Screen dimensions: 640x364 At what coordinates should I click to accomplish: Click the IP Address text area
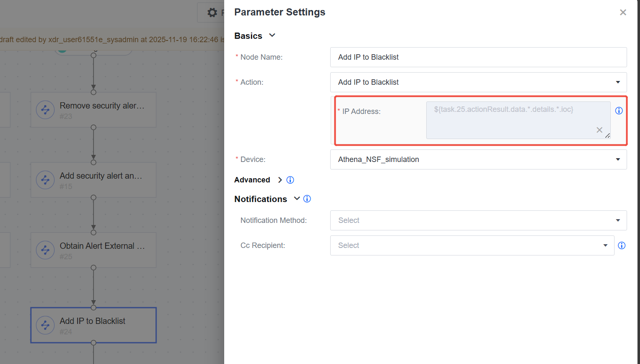tap(518, 120)
